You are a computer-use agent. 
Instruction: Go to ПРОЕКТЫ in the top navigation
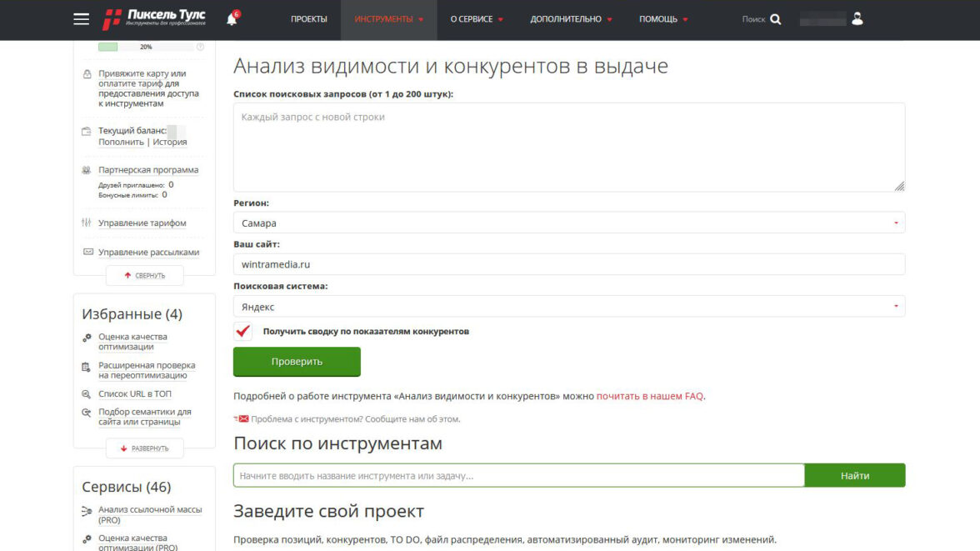click(308, 19)
